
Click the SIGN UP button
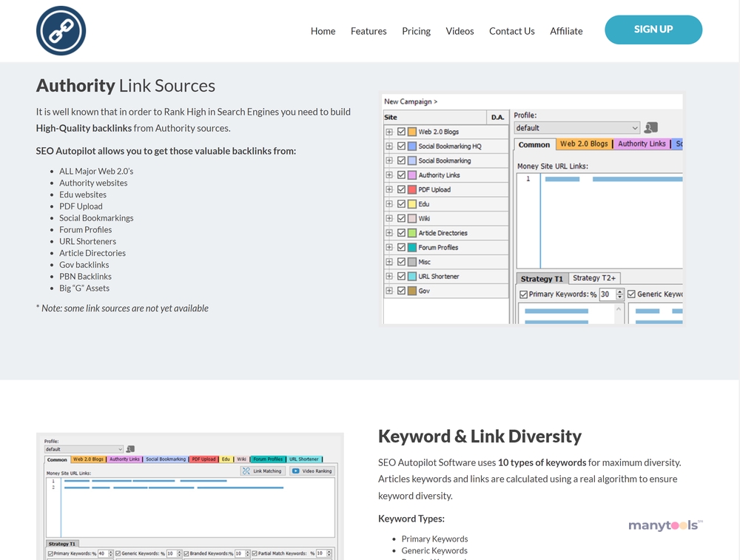tap(653, 30)
